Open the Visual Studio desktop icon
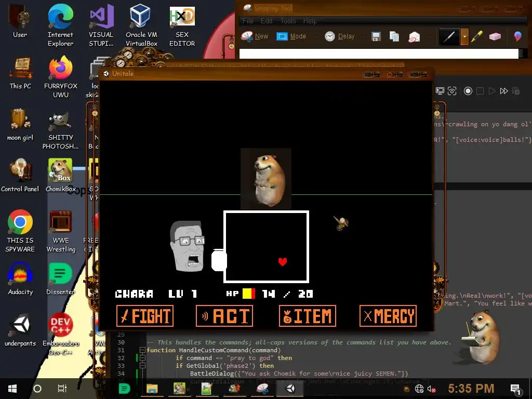 pos(101,25)
